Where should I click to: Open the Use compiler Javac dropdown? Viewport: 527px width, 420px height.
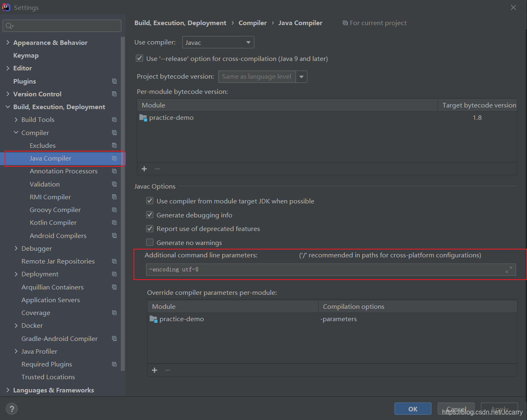pos(218,42)
